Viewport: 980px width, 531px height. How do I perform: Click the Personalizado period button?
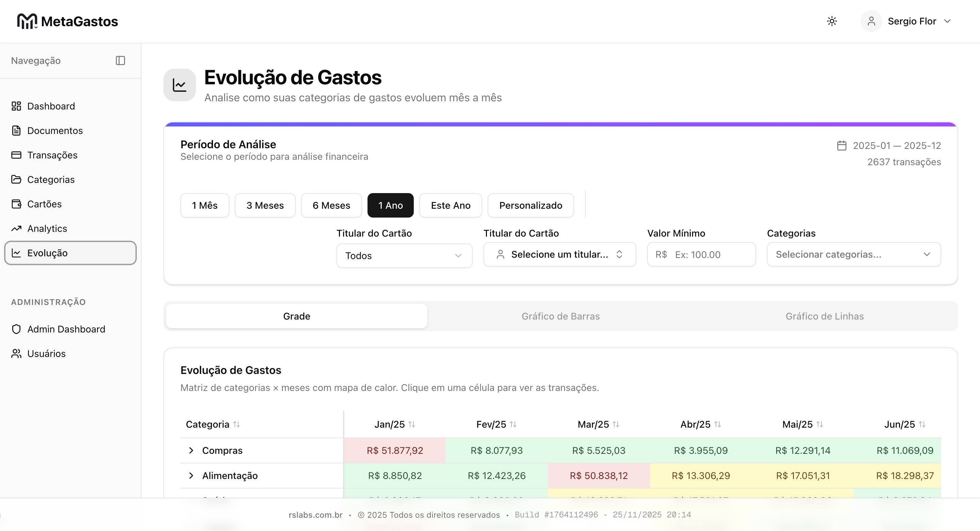(530, 206)
